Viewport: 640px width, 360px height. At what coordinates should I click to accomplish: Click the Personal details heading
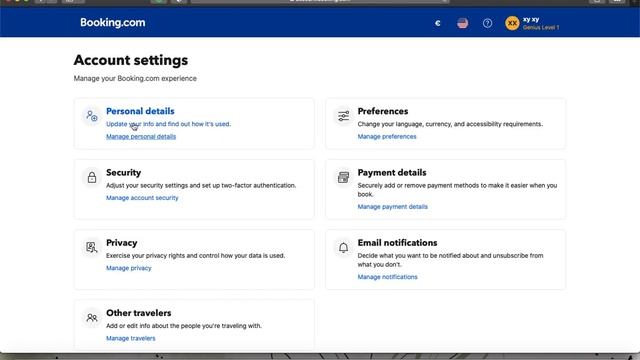tap(140, 111)
